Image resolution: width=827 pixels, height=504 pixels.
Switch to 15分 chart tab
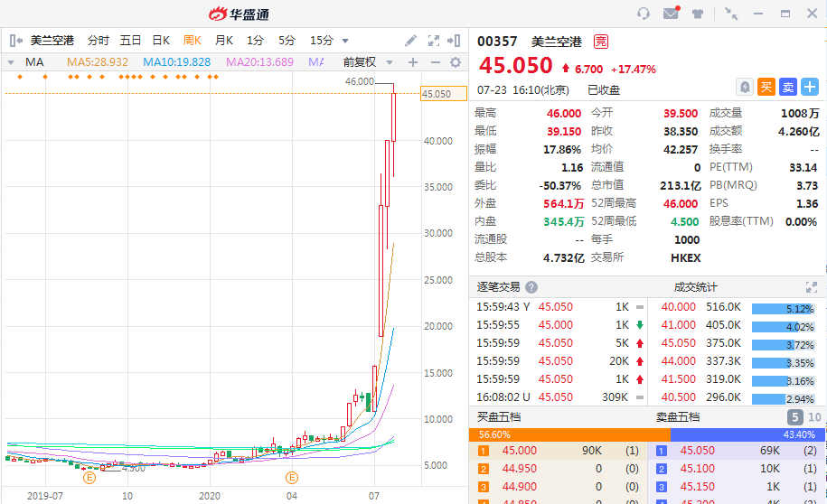pyautogui.click(x=322, y=41)
